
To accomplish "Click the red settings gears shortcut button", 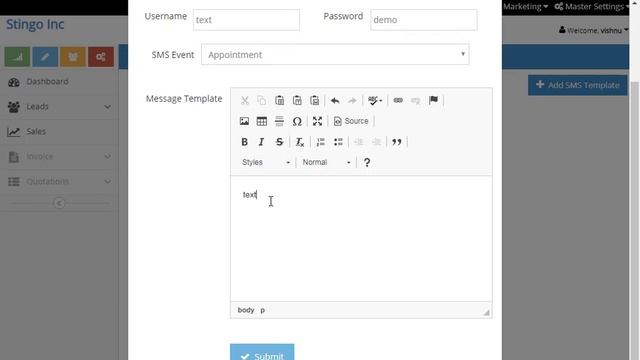I will click(101, 57).
